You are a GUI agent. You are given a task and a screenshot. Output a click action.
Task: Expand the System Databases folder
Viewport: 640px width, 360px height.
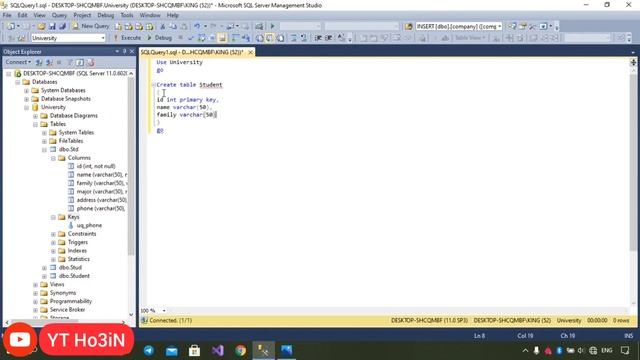[27, 91]
